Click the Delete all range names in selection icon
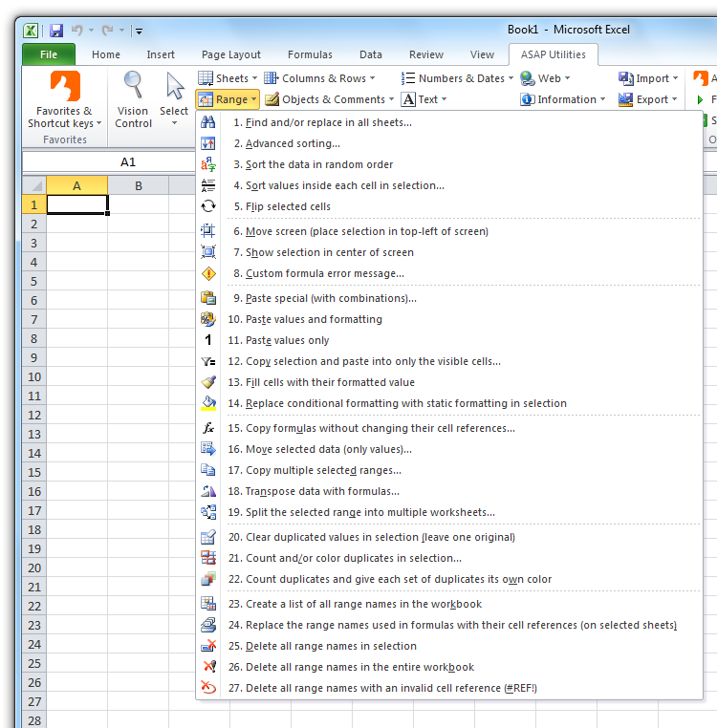Screen dimensions: 717x728 point(208,646)
